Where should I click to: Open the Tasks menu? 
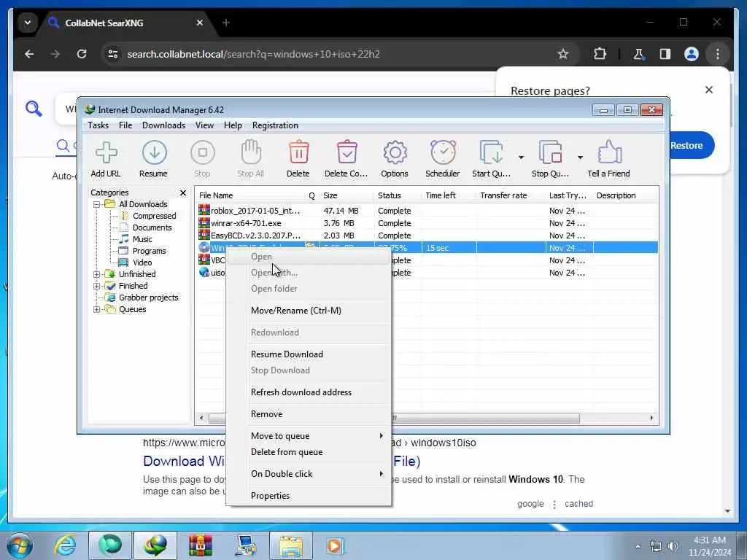pos(98,125)
